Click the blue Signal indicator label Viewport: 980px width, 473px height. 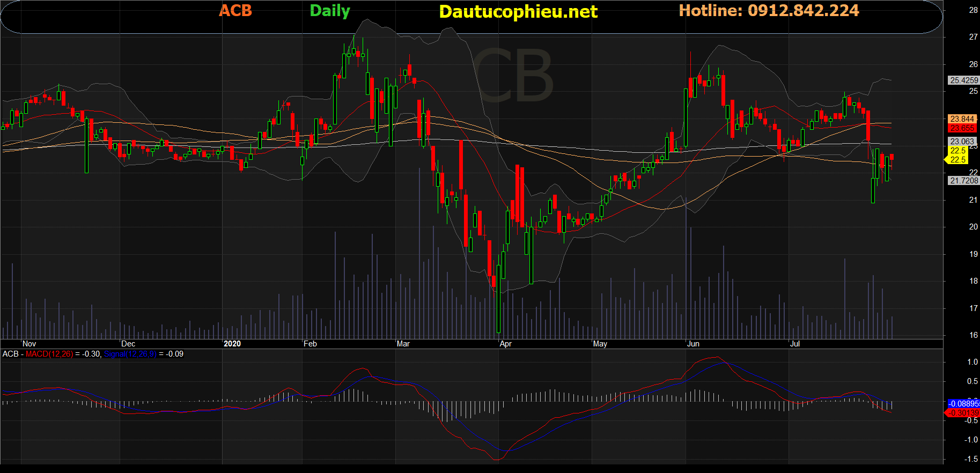click(x=130, y=354)
